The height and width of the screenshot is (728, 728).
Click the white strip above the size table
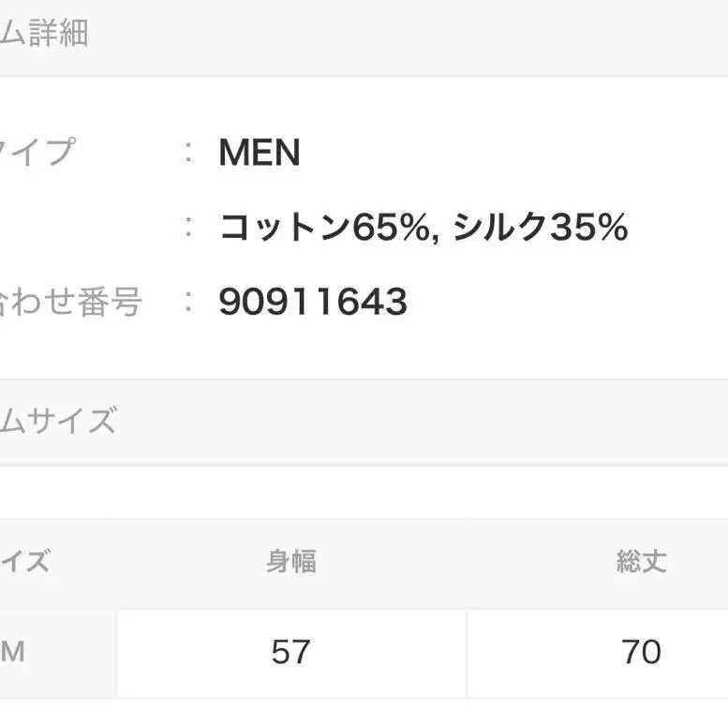pyautogui.click(x=364, y=491)
